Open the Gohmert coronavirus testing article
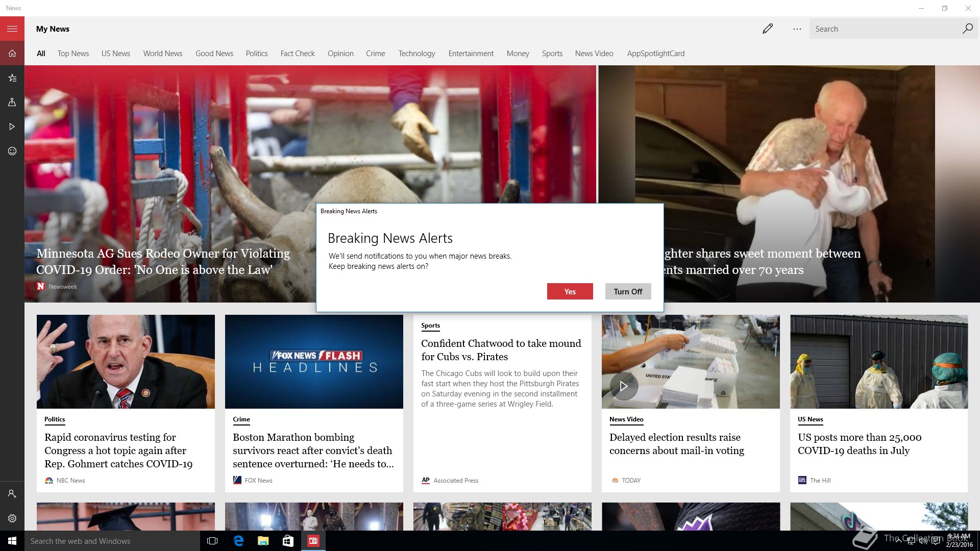980x551 pixels. [118, 450]
